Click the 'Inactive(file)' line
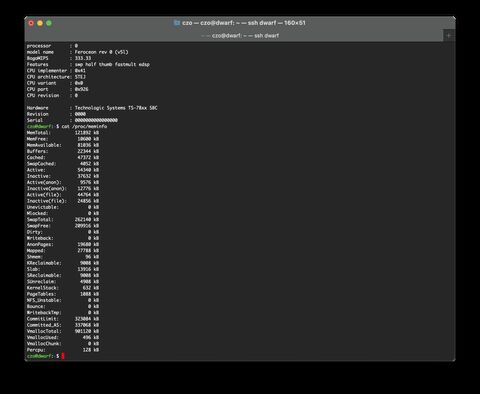Screen dimensions: 480x394 [63, 201]
